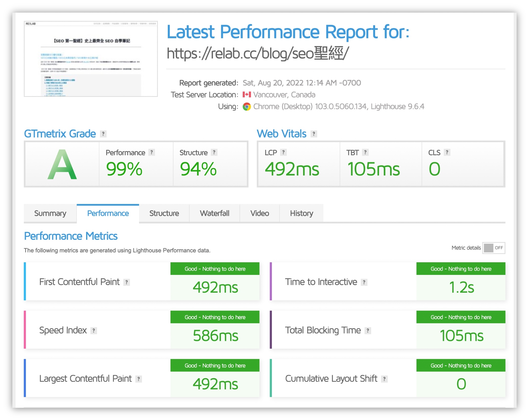
Task: Open the Waterfall tab
Action: (x=215, y=213)
